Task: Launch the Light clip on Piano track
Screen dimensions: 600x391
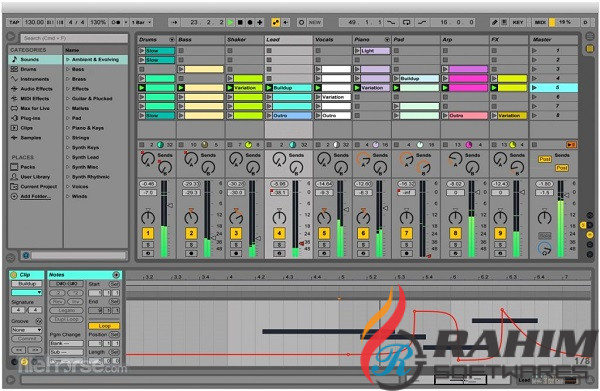Action: [x=357, y=51]
